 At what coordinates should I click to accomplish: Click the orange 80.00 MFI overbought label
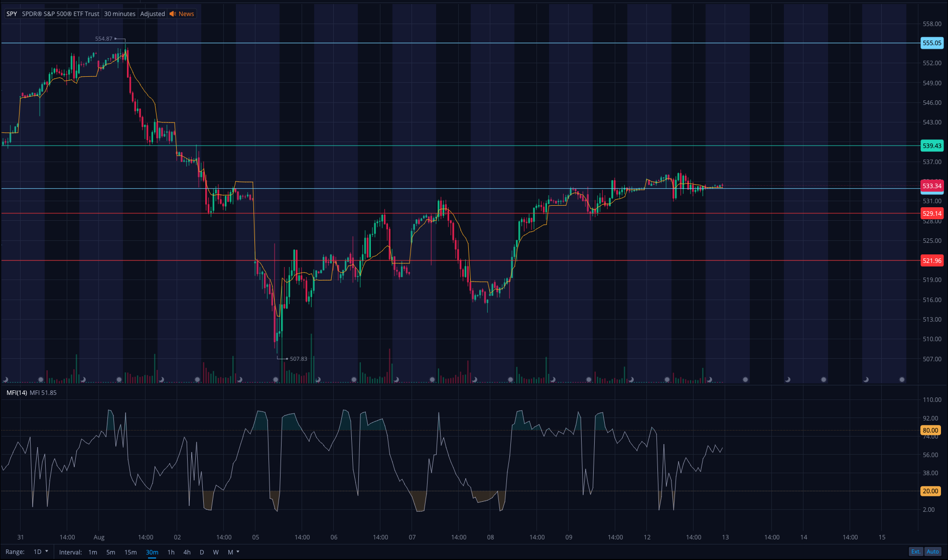930,430
